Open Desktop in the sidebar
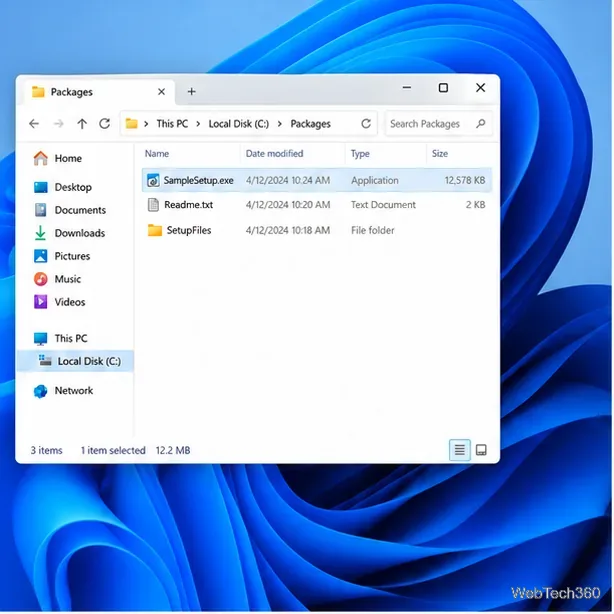 pyautogui.click(x=63, y=187)
